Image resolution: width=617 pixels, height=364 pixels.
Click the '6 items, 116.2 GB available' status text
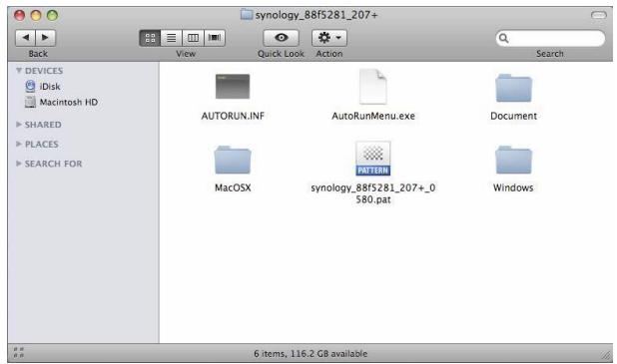click(310, 354)
